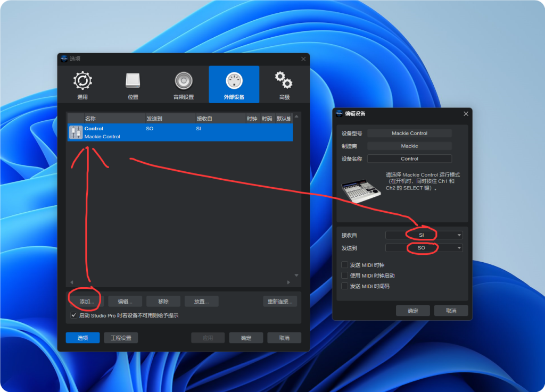
Task: Click the 发送到 column header
Action: click(x=170, y=119)
